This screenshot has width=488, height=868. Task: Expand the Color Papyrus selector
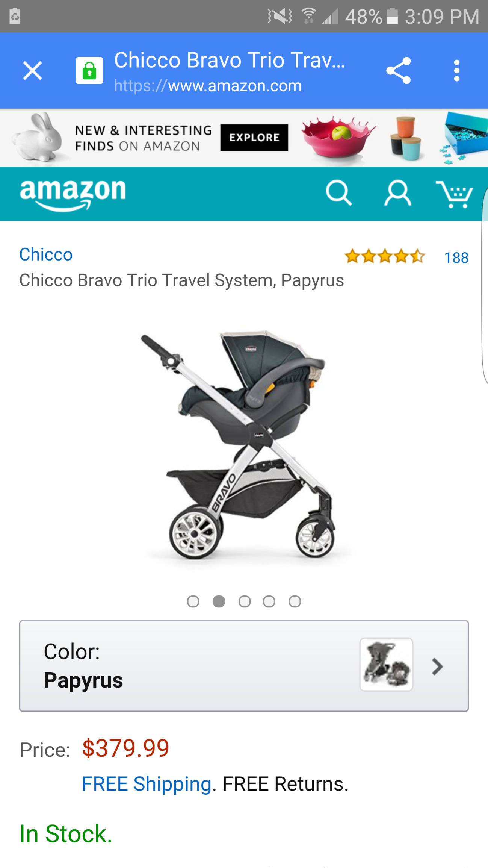tap(244, 666)
